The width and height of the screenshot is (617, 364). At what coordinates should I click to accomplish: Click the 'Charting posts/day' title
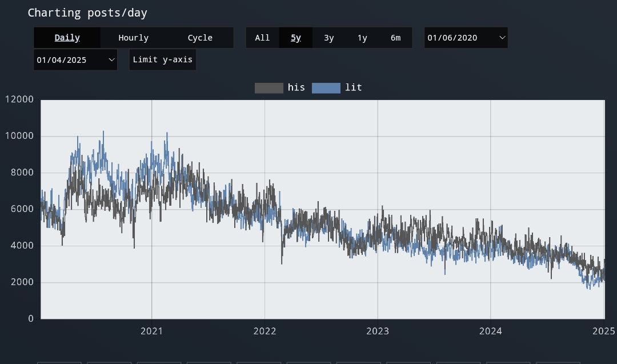(87, 13)
